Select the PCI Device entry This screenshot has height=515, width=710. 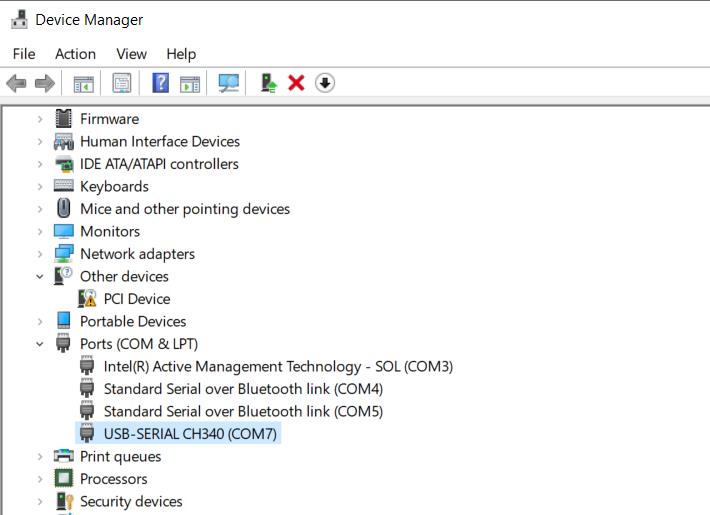point(137,299)
